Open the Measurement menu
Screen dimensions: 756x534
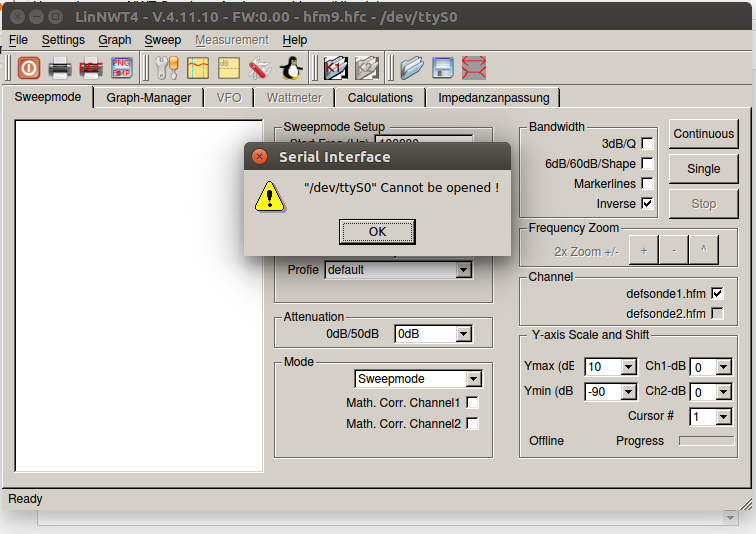pyautogui.click(x=232, y=40)
